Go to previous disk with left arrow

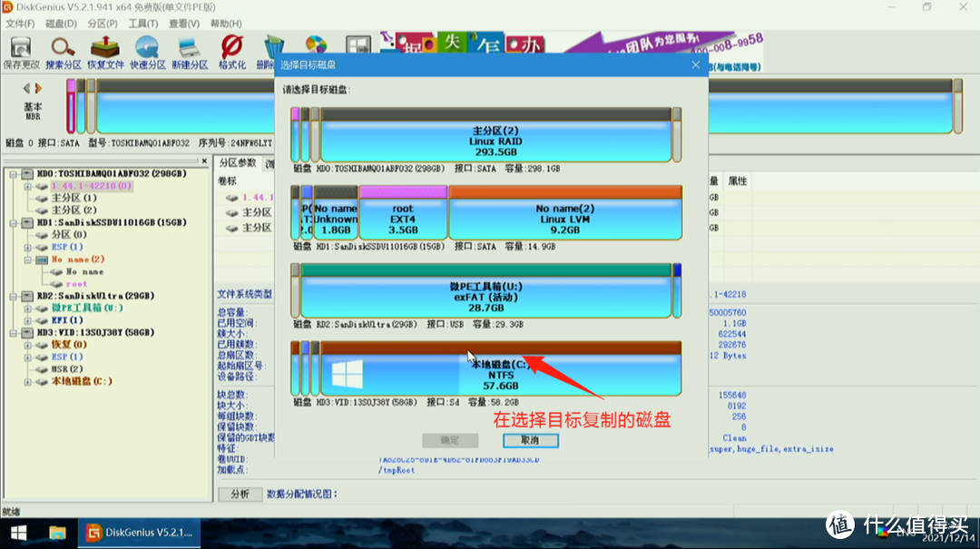26,88
